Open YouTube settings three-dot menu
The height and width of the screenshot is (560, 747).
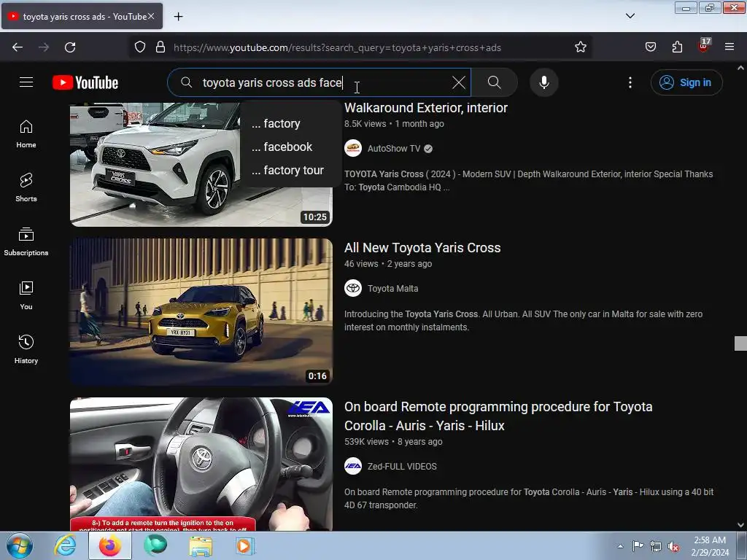[630, 82]
